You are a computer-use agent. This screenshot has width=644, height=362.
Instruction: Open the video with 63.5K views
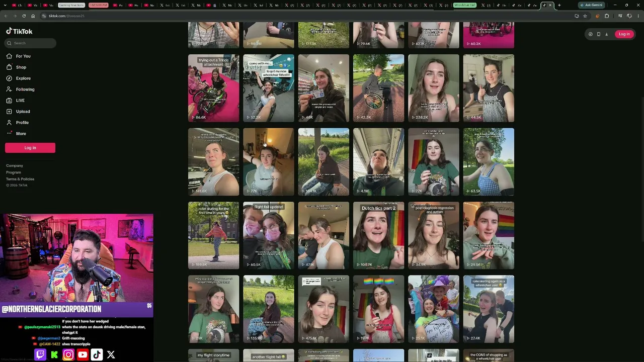pyautogui.click(x=489, y=162)
